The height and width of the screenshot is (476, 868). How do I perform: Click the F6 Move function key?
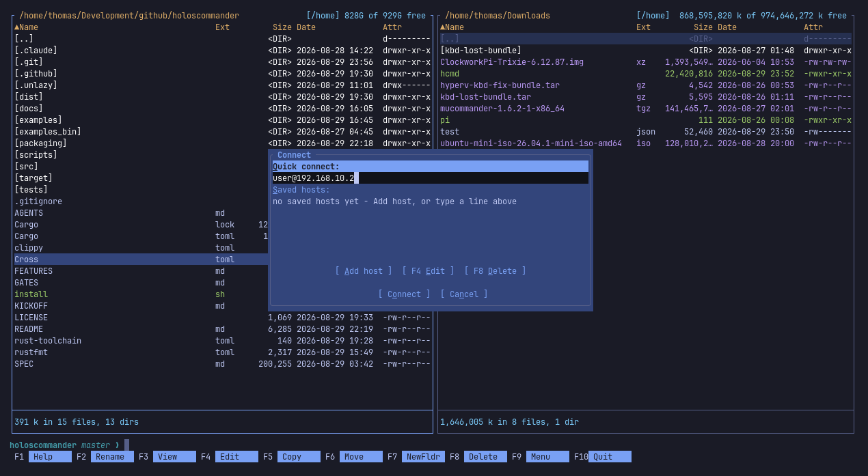click(353, 457)
